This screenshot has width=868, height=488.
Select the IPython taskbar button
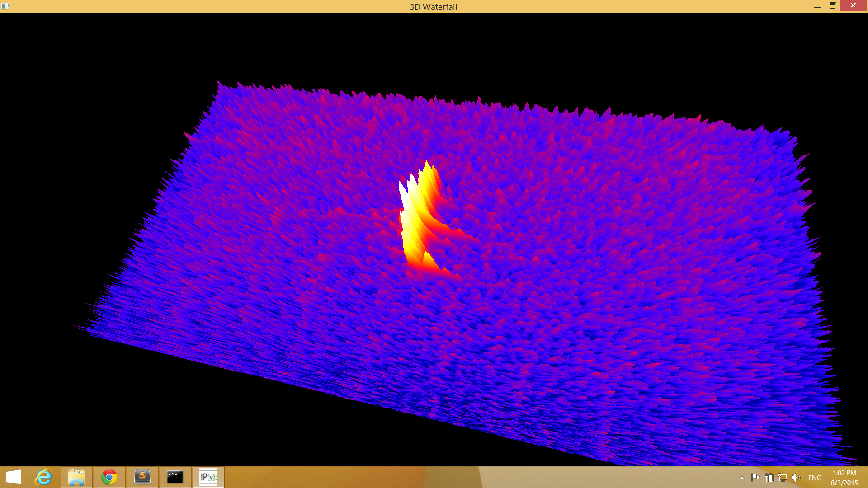click(208, 477)
